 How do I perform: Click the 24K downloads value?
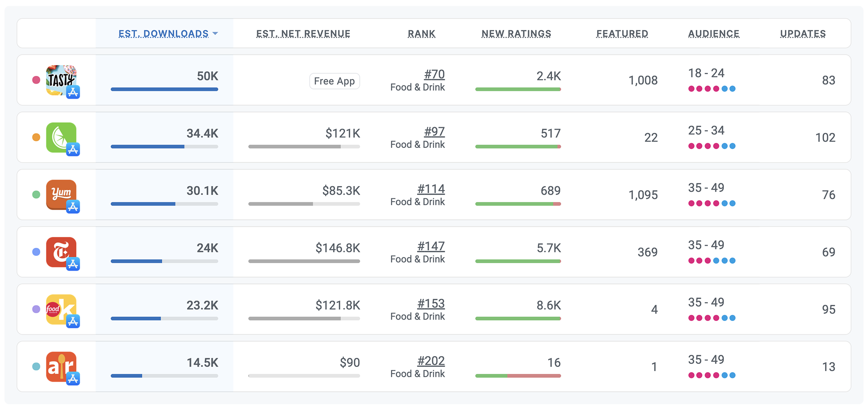pyautogui.click(x=207, y=248)
